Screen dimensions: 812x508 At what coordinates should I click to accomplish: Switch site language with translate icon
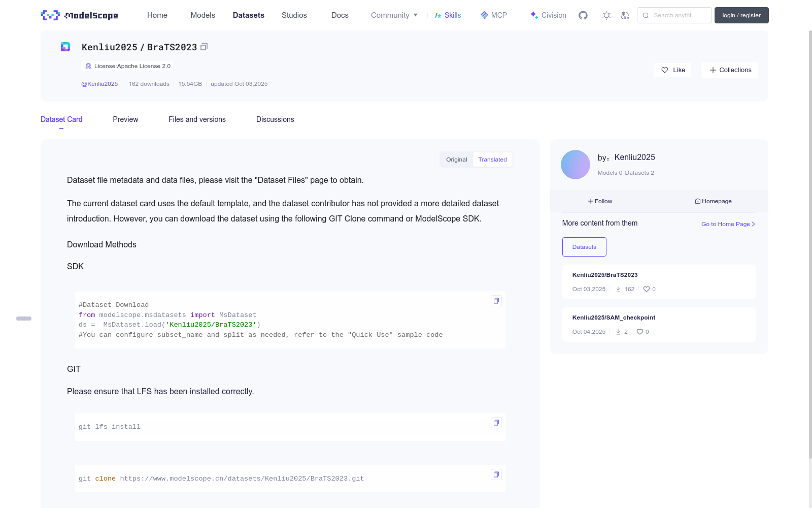pyautogui.click(x=625, y=15)
